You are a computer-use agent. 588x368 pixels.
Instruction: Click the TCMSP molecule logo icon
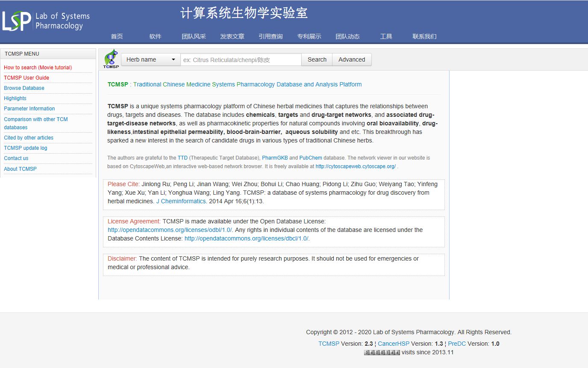(111, 59)
